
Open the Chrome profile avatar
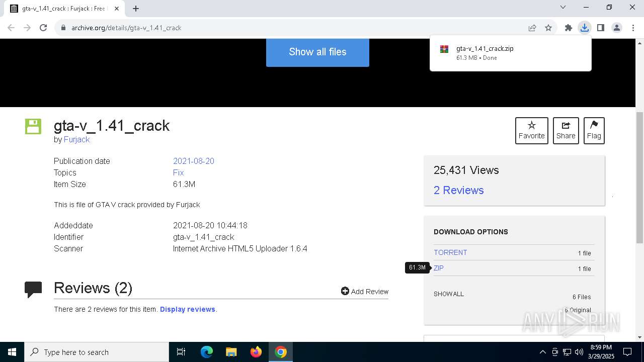617,28
